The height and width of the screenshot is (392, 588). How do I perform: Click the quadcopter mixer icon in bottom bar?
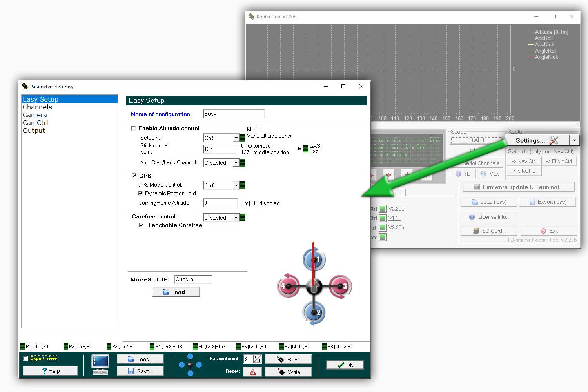(x=190, y=365)
